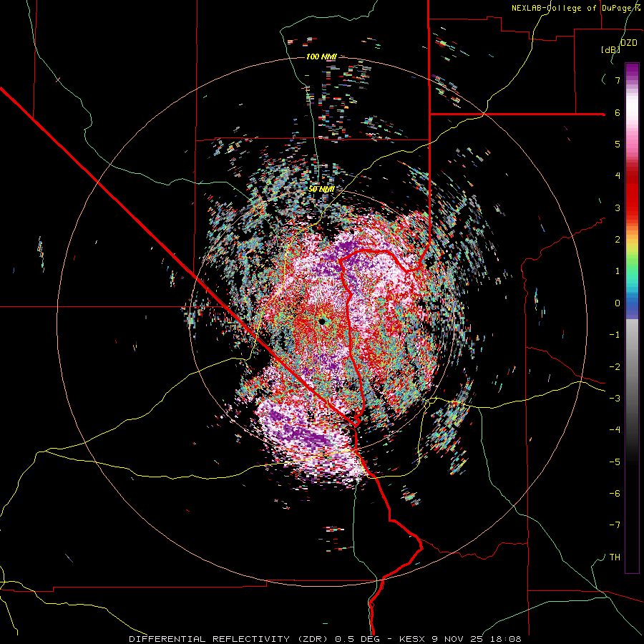Click the [dB] unit label above color bar
Image resolution: width=644 pixels, height=644 pixels.
point(610,50)
